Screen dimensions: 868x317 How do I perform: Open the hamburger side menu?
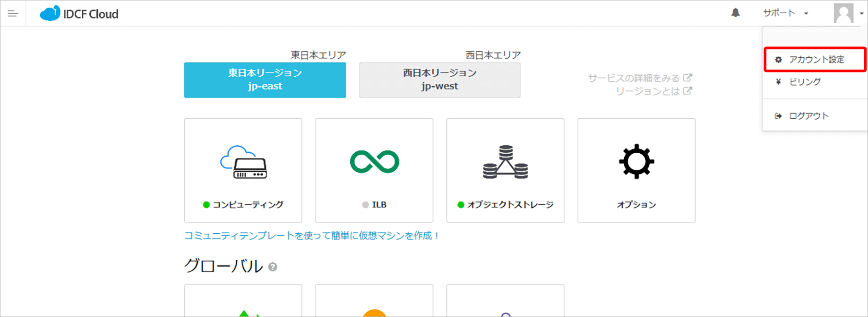coord(13,14)
